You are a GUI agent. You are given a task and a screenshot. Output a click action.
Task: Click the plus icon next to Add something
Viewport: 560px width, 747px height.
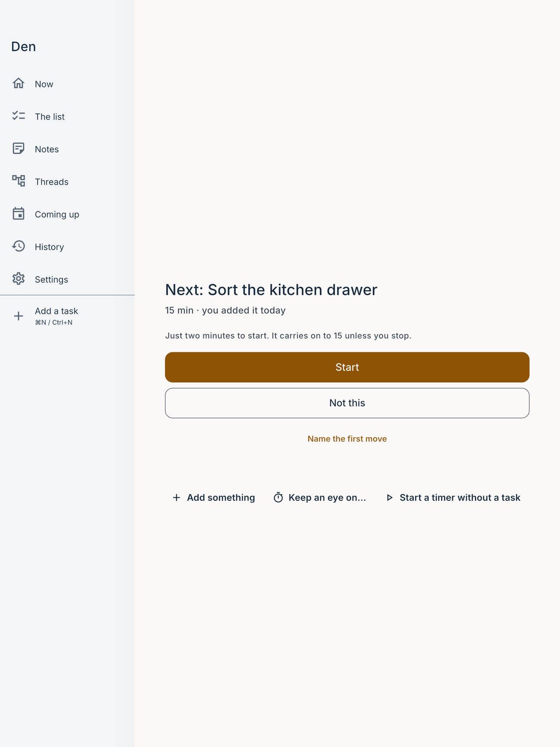tap(176, 497)
